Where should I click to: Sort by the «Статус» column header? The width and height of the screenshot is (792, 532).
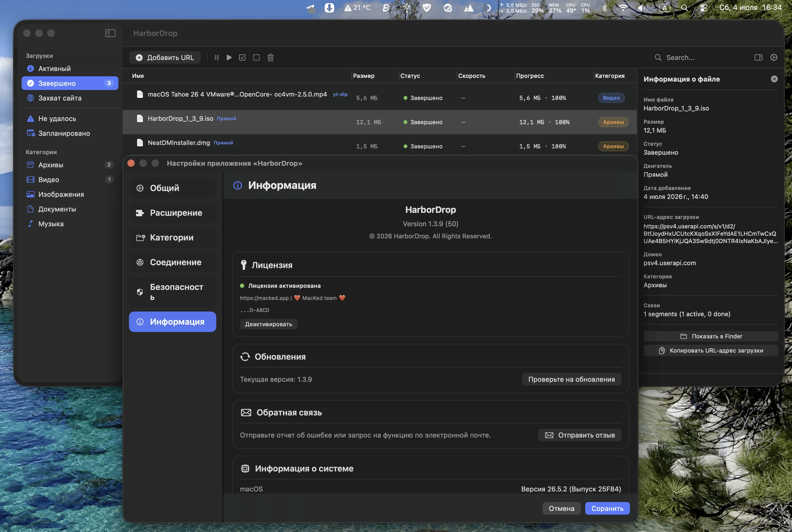(x=410, y=76)
